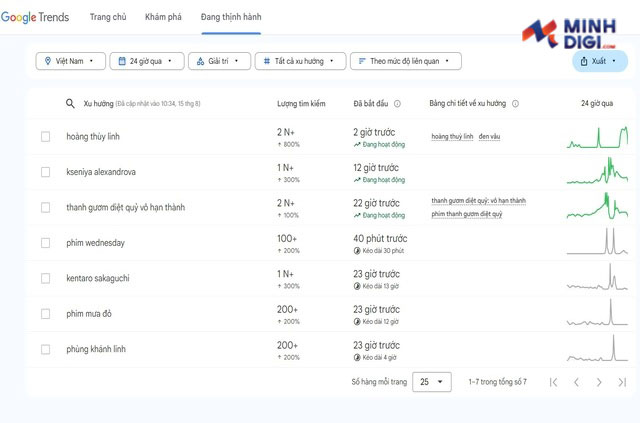Select checkbox for kseniya alexandrova
The width and height of the screenshot is (640, 423).
click(45, 172)
